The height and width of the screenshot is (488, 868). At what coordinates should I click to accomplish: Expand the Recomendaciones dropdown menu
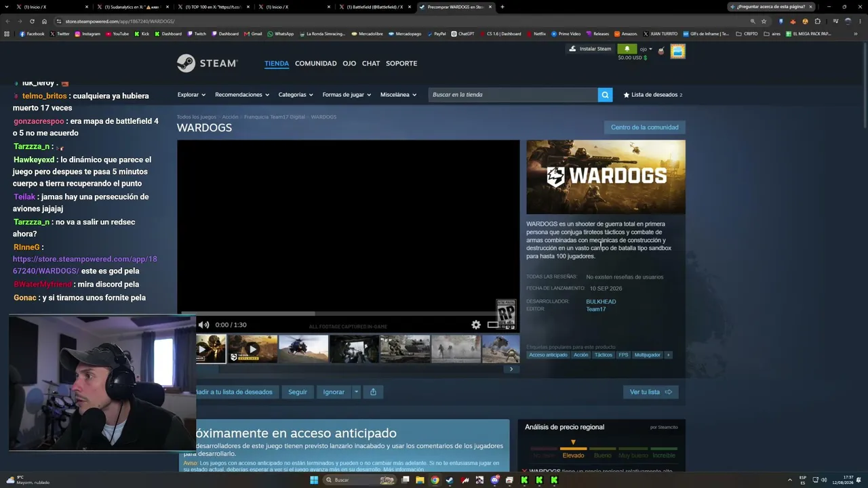(x=242, y=95)
